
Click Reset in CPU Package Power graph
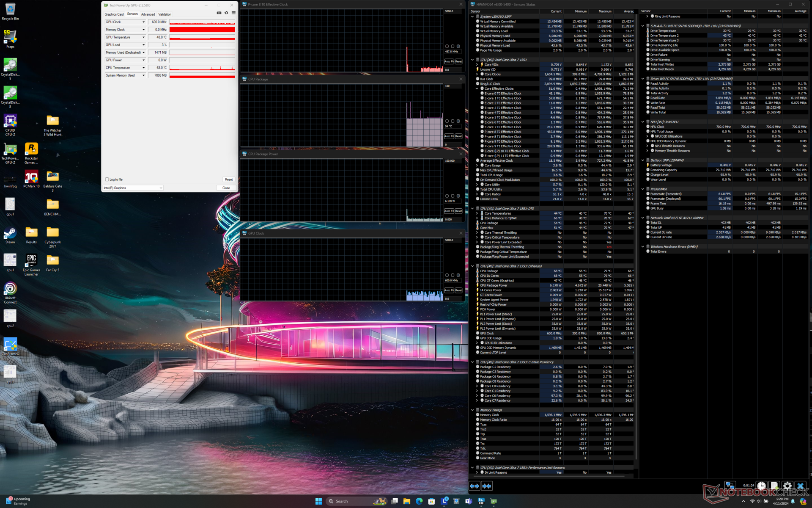458,211
